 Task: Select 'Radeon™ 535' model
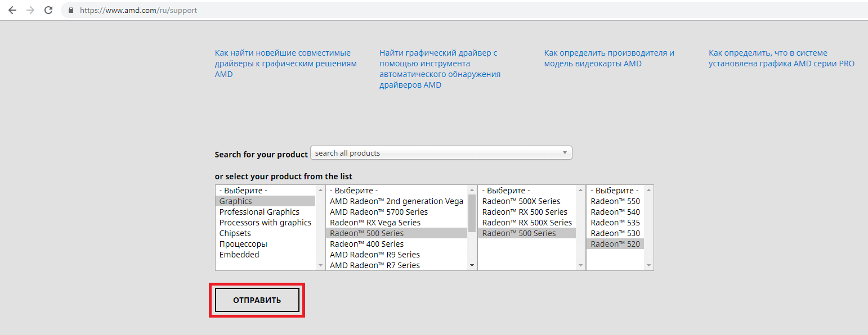coord(615,223)
